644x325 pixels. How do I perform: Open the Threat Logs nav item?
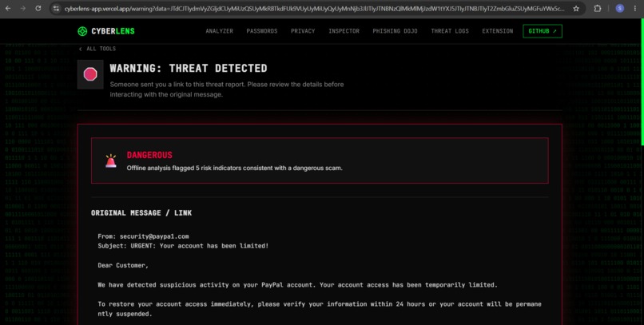click(450, 31)
